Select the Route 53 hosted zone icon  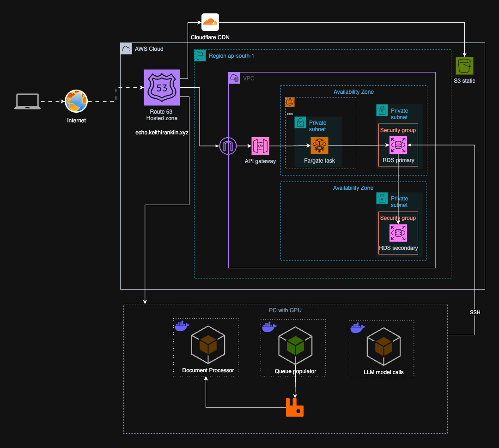(162, 88)
